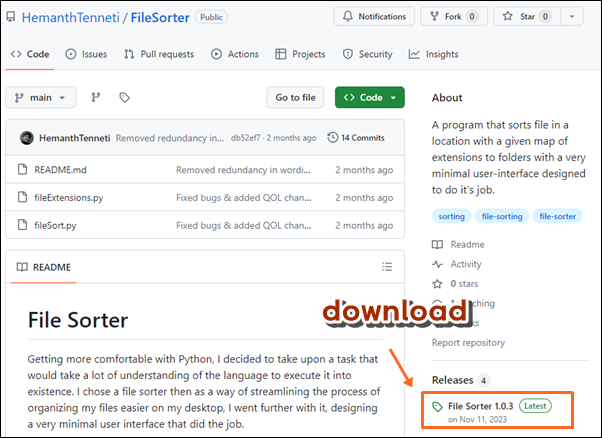The width and height of the screenshot is (602, 438).
Task: Open the Projects tab
Action: 300,54
